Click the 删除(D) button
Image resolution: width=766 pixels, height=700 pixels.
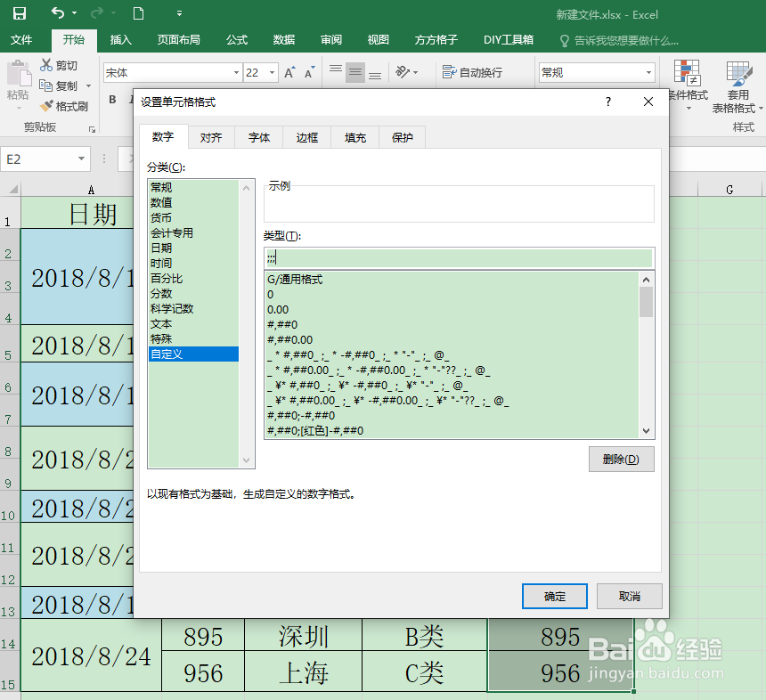coord(621,459)
